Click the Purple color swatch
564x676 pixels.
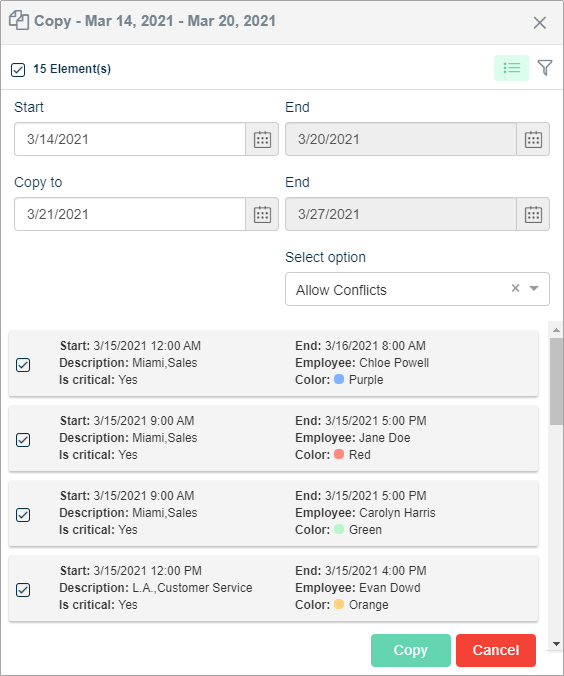339,379
